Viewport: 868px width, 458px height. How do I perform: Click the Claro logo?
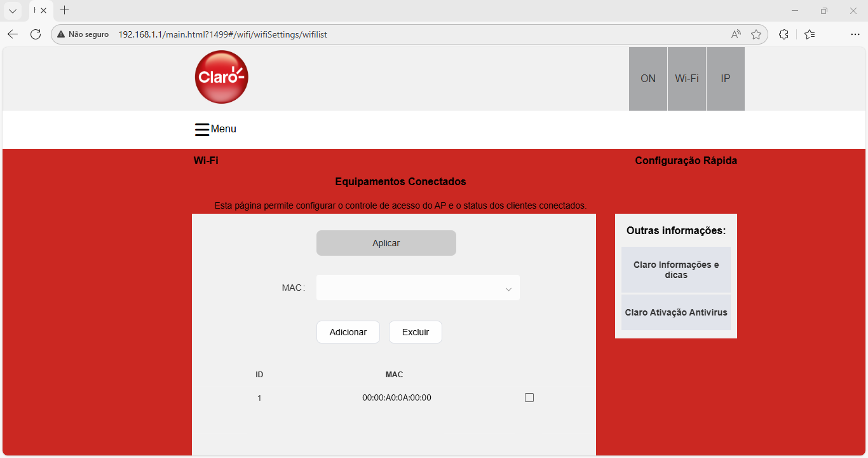(221, 77)
